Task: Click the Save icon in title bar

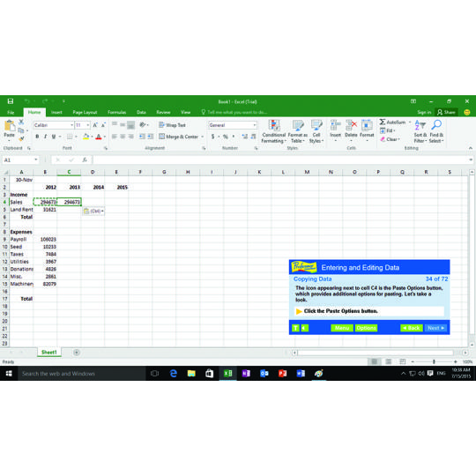Action: 11,101
